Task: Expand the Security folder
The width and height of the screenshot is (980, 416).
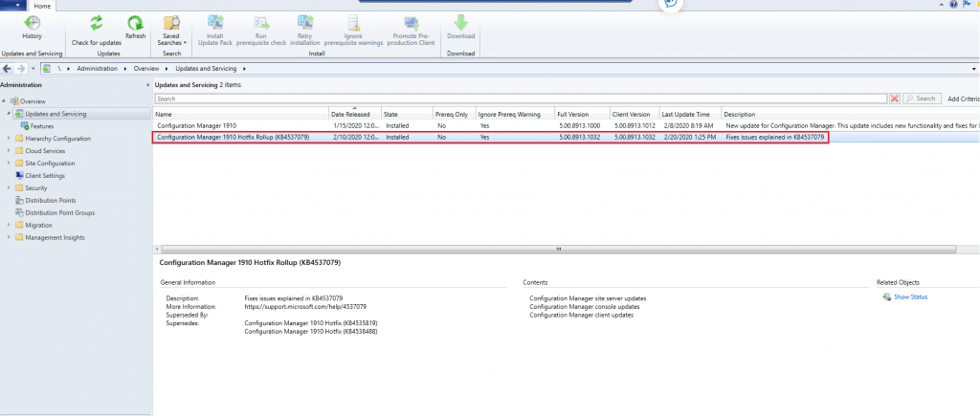Action: (x=10, y=188)
